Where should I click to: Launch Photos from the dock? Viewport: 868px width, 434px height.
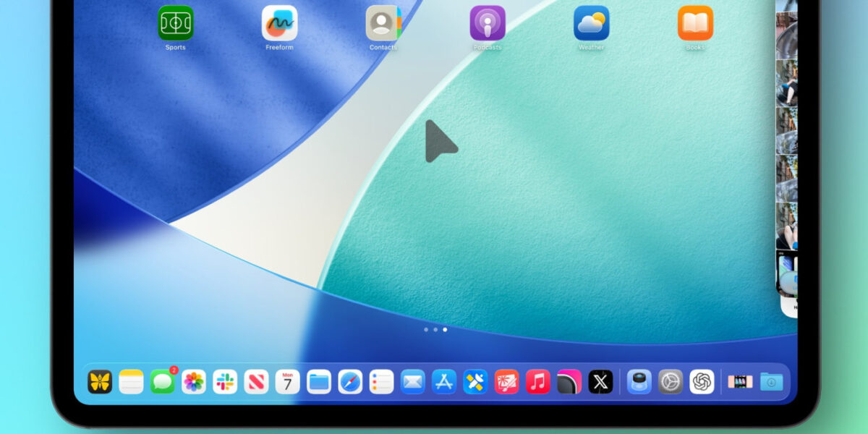pos(194,381)
